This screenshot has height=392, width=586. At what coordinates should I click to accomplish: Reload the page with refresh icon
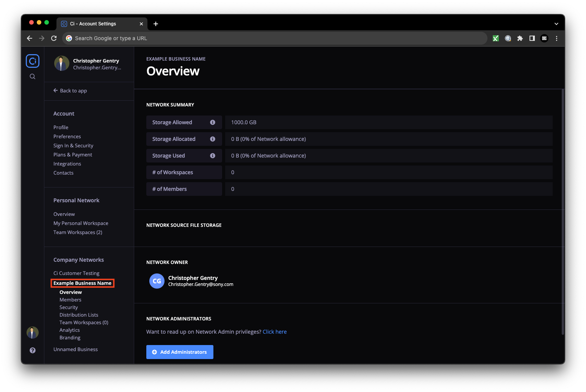point(54,38)
